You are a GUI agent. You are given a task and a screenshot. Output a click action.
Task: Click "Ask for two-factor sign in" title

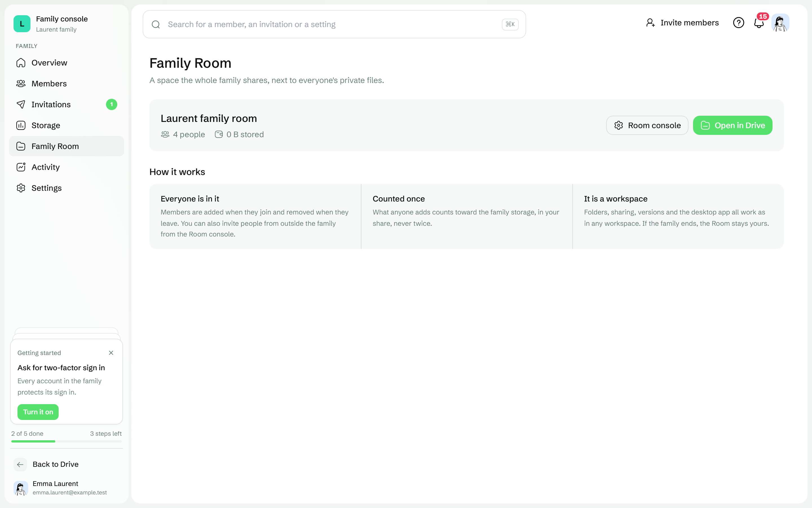pyautogui.click(x=61, y=367)
